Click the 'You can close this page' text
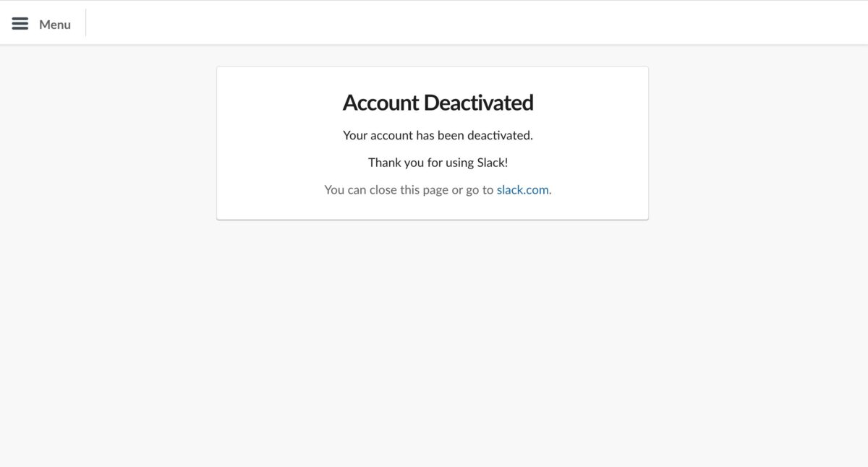The width and height of the screenshot is (868, 467). coord(386,190)
